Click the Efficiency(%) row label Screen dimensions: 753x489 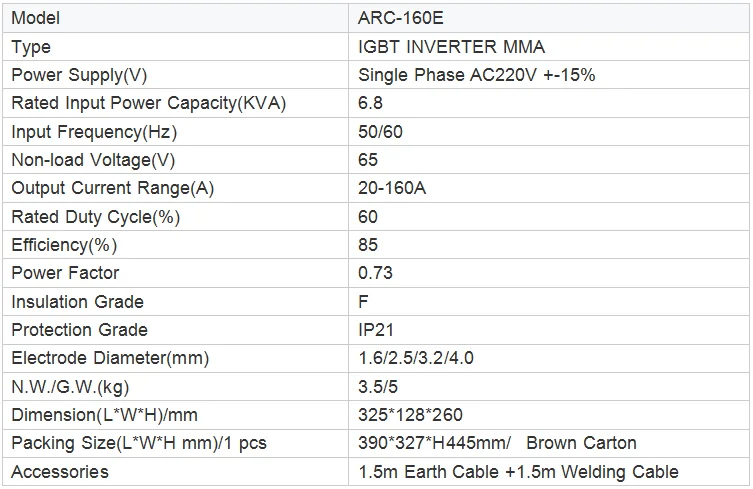pos(64,245)
